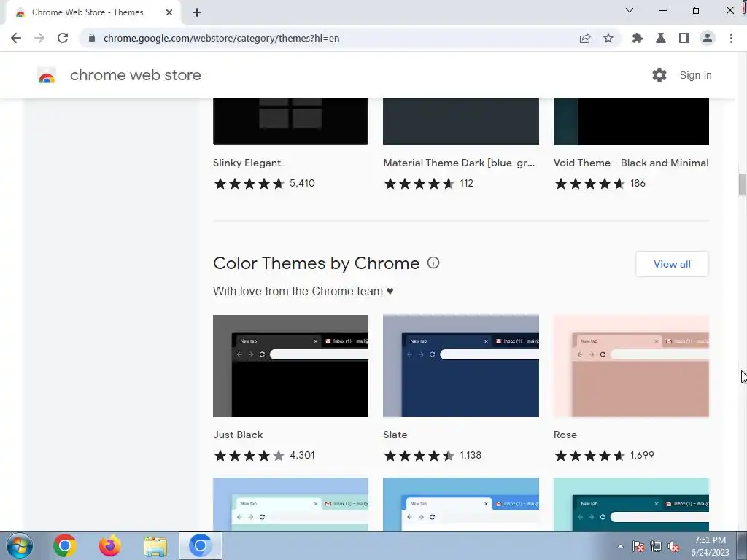Open the blue-white theme thumbnail in bottom row
The height and width of the screenshot is (560, 747).
point(461,504)
